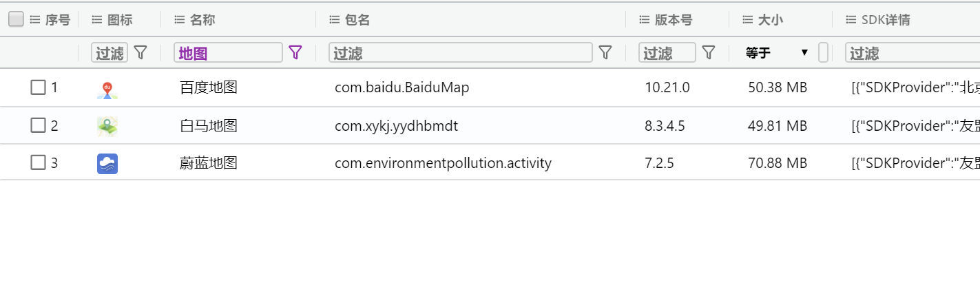The height and width of the screenshot is (296, 980).
Task: Click the filter funnel beside 图标 filter
Action: [x=140, y=52]
